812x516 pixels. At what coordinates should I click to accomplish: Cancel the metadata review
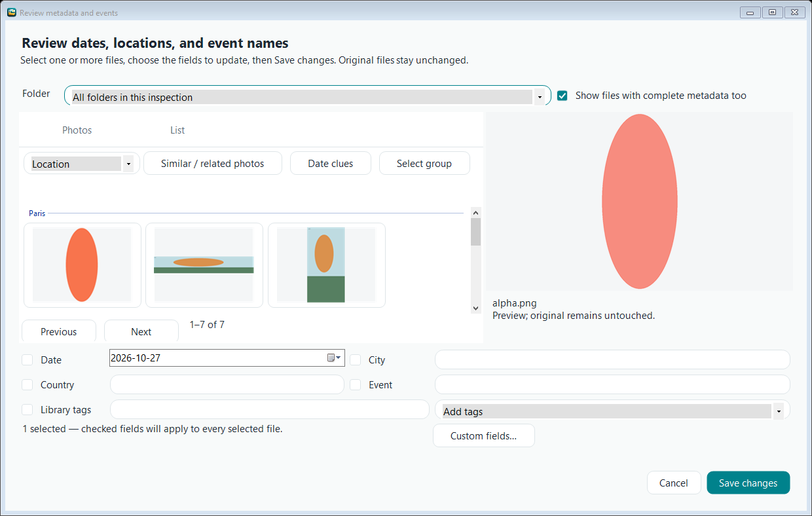click(x=674, y=483)
